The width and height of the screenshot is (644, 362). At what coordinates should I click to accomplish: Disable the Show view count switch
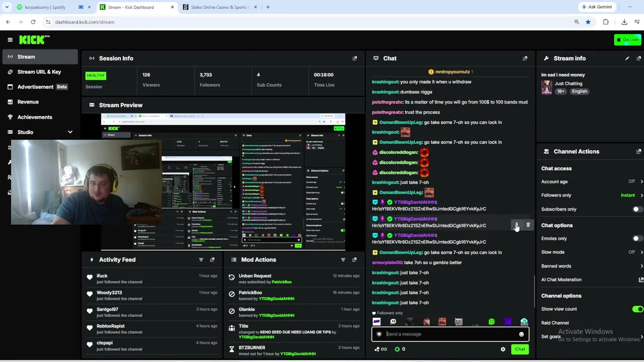coord(637,309)
